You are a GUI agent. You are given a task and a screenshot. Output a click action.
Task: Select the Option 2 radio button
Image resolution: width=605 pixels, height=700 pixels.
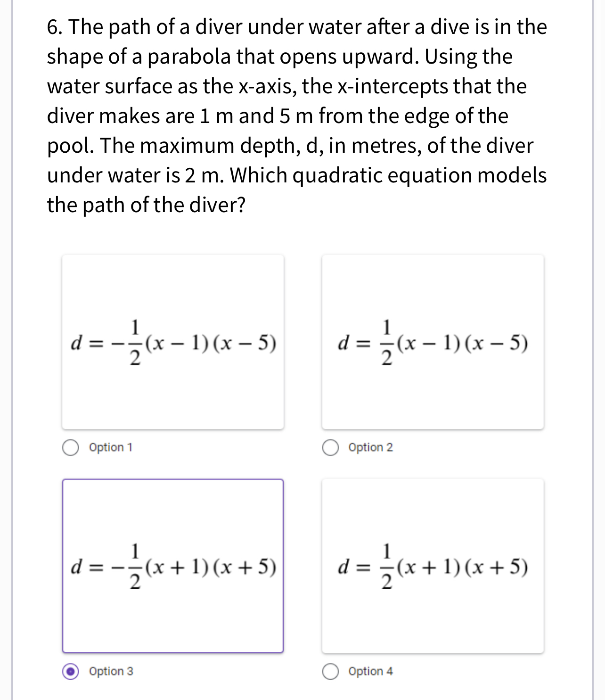[x=330, y=447]
